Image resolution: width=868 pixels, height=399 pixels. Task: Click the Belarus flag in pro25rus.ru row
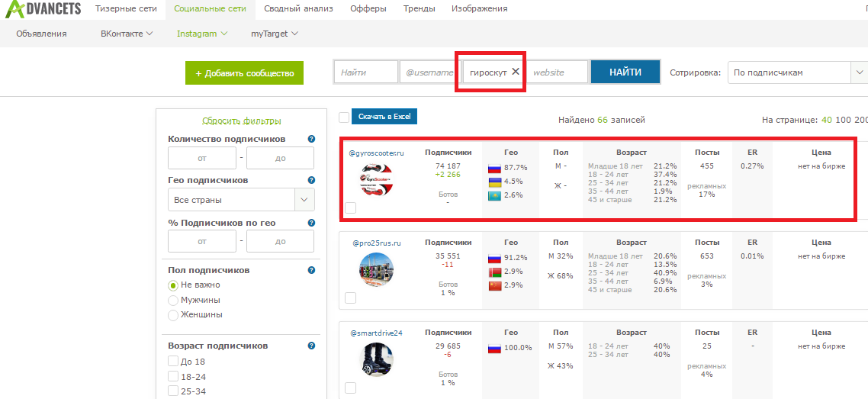(x=494, y=272)
